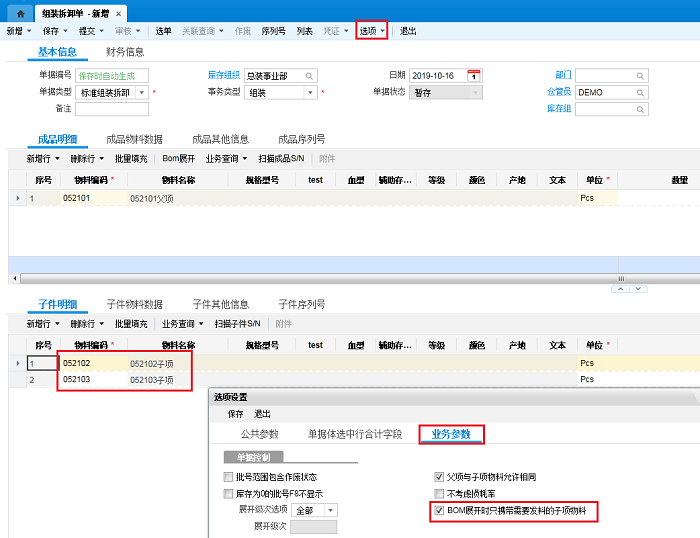The height and width of the screenshot is (538, 700).
Task: Toggle 批号范围包含作废状态 checkbox
Action: (229, 477)
